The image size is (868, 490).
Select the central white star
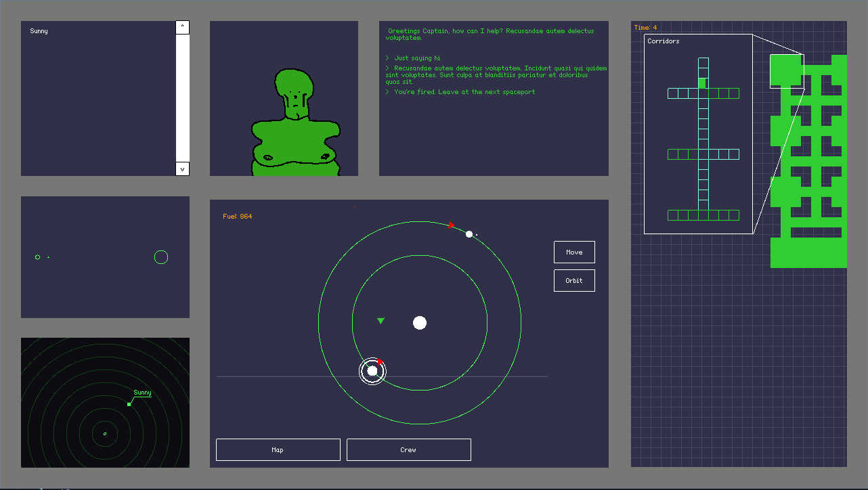(x=420, y=323)
